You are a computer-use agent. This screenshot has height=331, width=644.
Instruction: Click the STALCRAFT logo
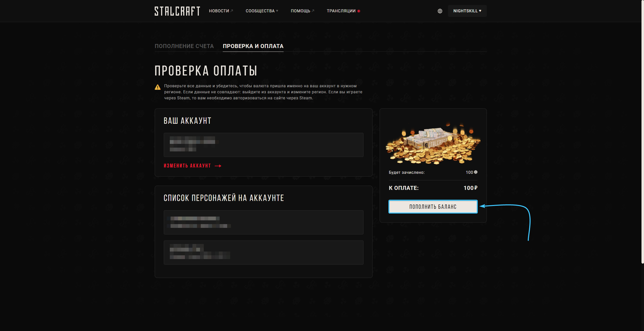click(177, 11)
